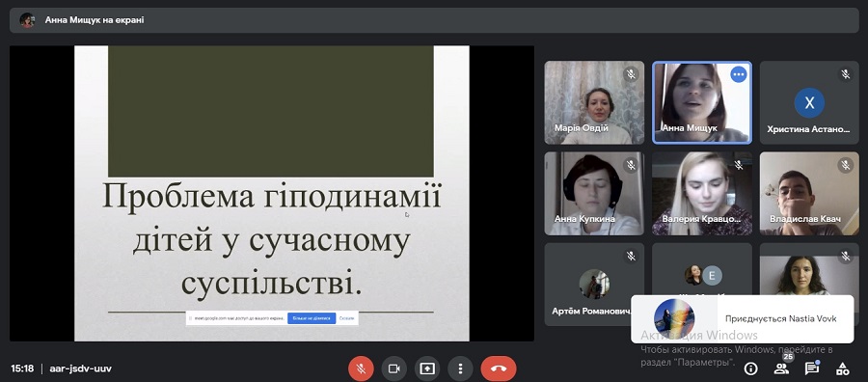This screenshot has height=382, width=868.
Task: Select the Анна Мищук video tile
Action: pyautogui.click(x=702, y=102)
